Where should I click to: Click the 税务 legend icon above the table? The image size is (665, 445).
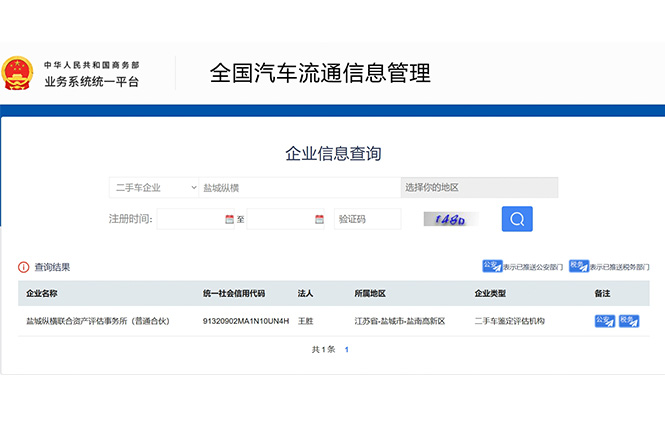pyautogui.click(x=578, y=266)
